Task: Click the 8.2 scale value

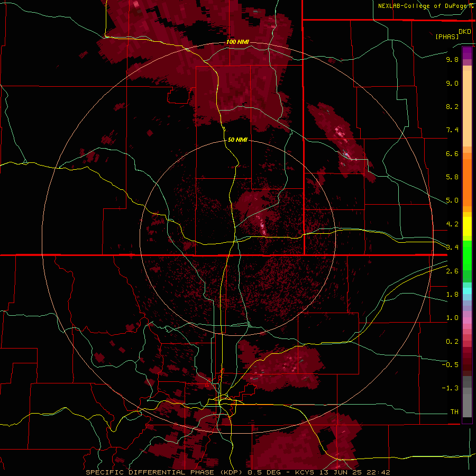Action: pyautogui.click(x=452, y=106)
